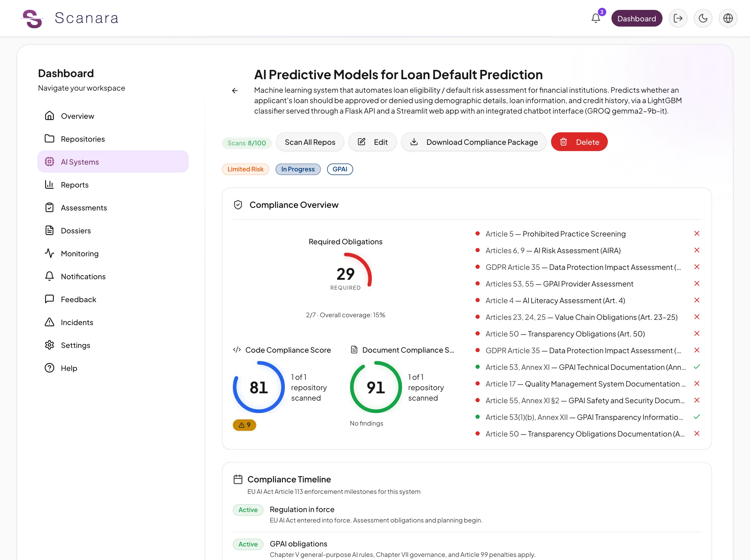Click the Active badge for GPAI obligations
Image resolution: width=750 pixels, height=560 pixels.
pos(248,544)
